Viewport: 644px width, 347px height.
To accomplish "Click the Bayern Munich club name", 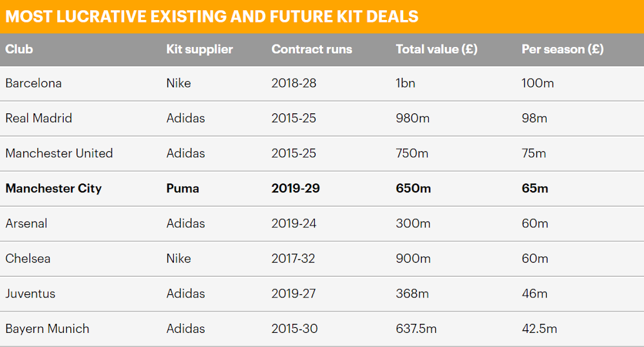I will 48,329.
